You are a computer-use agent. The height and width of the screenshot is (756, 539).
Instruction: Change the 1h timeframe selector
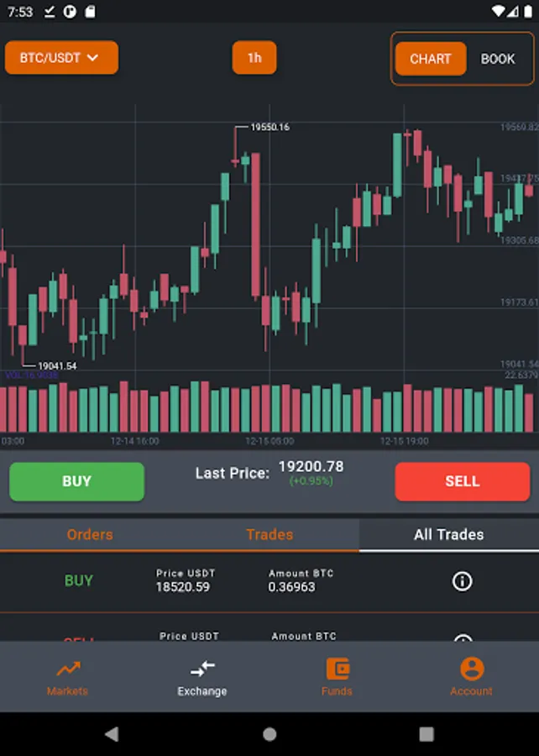pos(254,58)
